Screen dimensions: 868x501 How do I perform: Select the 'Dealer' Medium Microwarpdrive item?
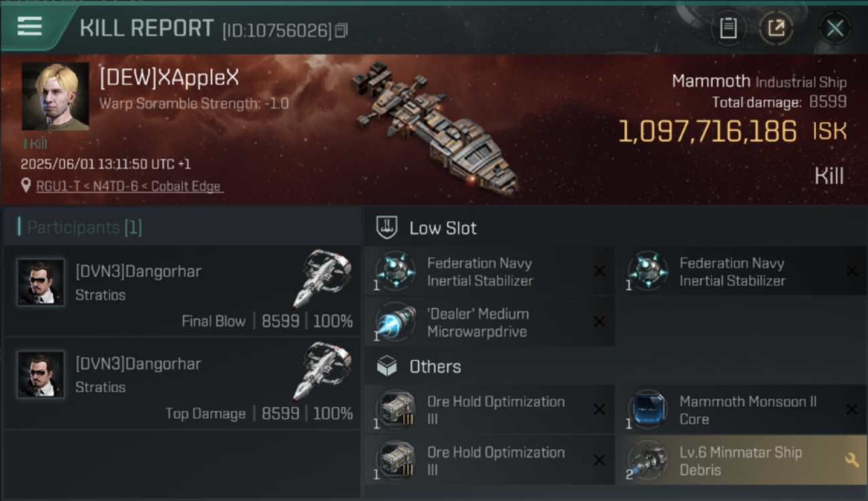click(489, 323)
